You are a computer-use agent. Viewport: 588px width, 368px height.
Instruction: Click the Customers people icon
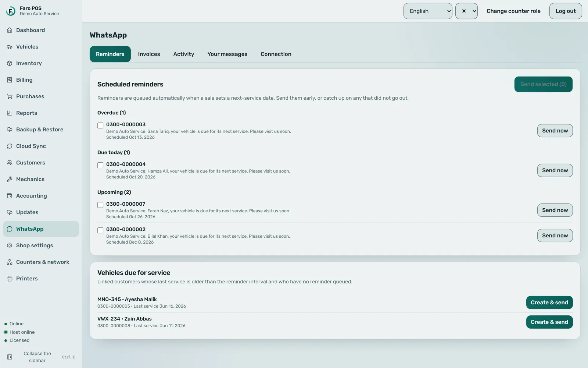[10, 163]
